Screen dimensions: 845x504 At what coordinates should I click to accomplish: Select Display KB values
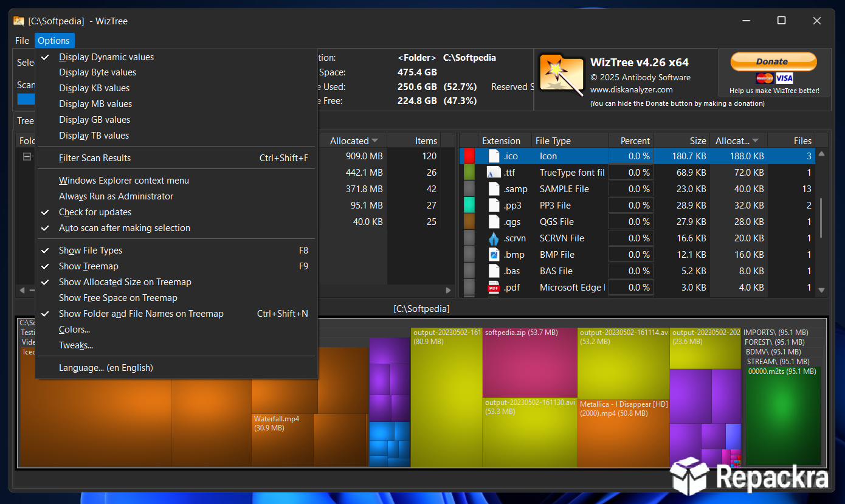tap(176, 88)
